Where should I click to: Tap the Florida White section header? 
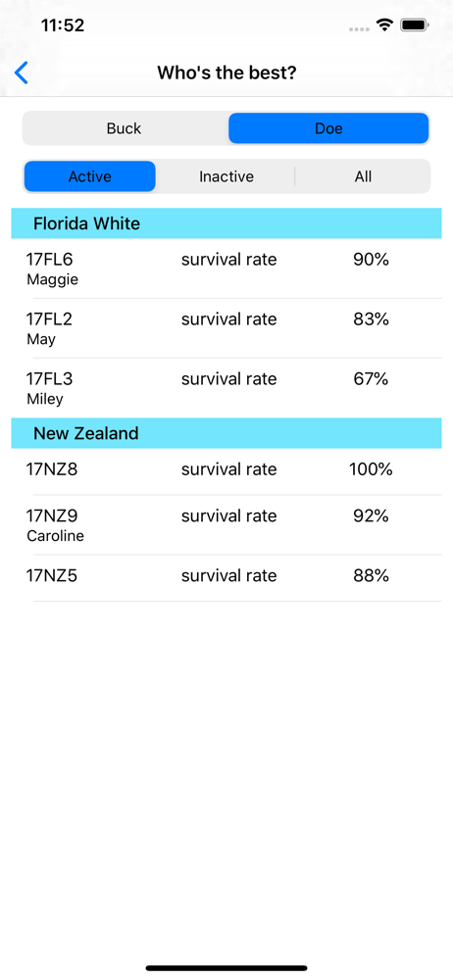pyautogui.click(x=226, y=223)
